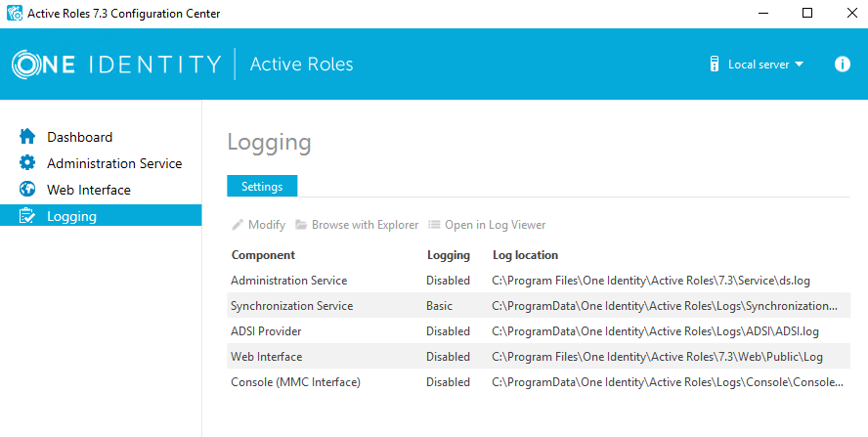
Task: Expand the Local server dropdown arrow
Action: click(799, 65)
